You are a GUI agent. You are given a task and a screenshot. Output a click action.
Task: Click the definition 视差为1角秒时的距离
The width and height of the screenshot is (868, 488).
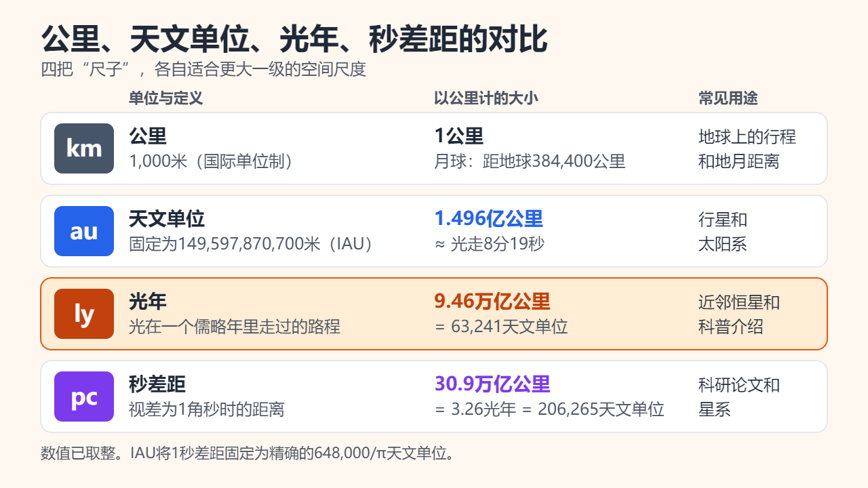(x=207, y=409)
